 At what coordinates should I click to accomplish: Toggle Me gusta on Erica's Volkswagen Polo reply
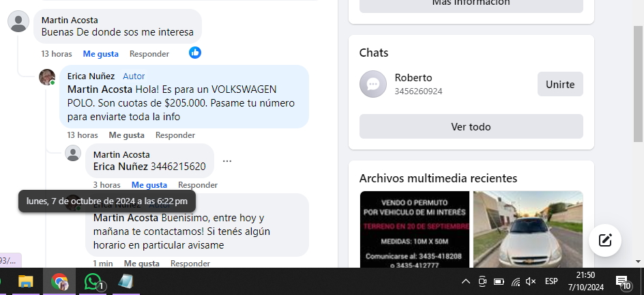126,135
